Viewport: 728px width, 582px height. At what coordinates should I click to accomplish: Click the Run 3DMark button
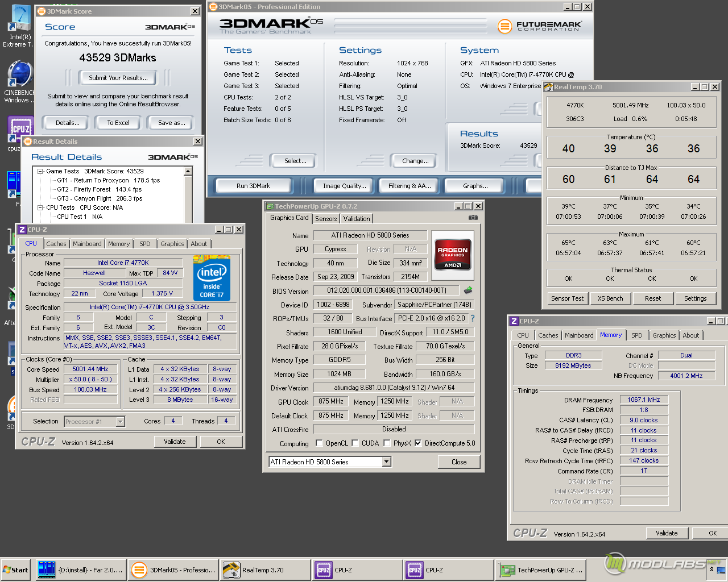click(253, 186)
